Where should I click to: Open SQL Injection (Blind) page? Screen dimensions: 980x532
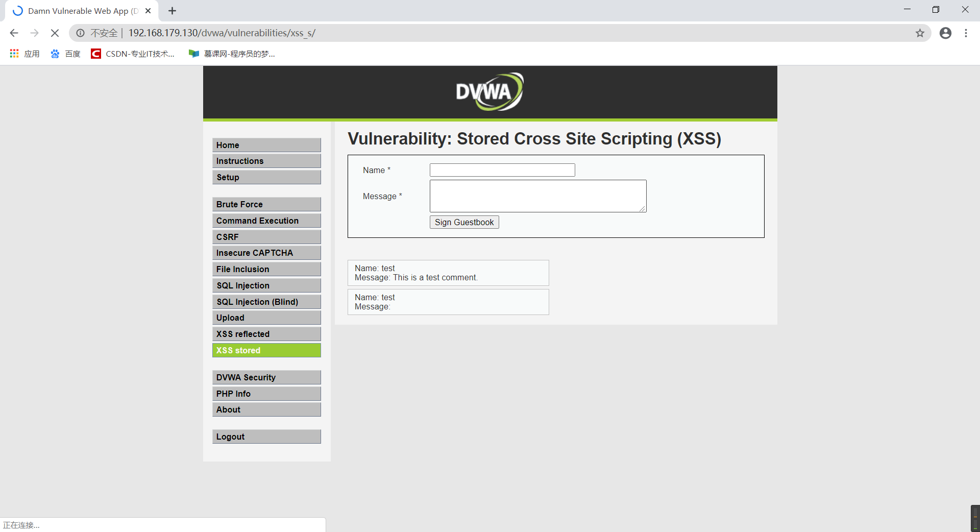coord(266,302)
